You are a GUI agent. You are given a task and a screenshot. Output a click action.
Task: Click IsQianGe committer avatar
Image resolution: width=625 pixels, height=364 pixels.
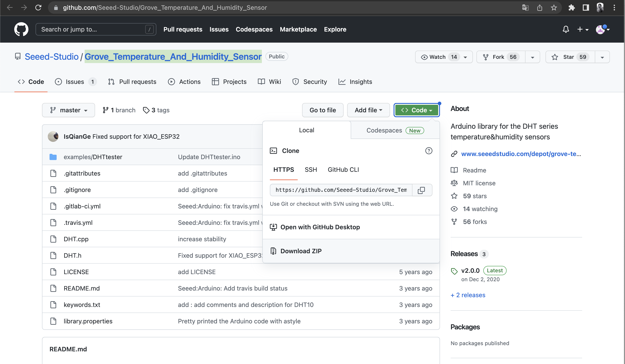53,136
